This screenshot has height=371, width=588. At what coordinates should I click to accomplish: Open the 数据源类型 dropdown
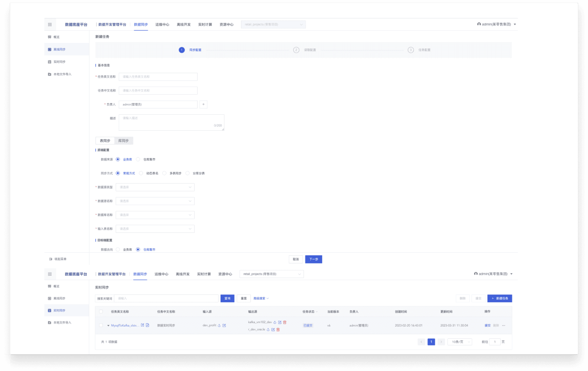(155, 187)
